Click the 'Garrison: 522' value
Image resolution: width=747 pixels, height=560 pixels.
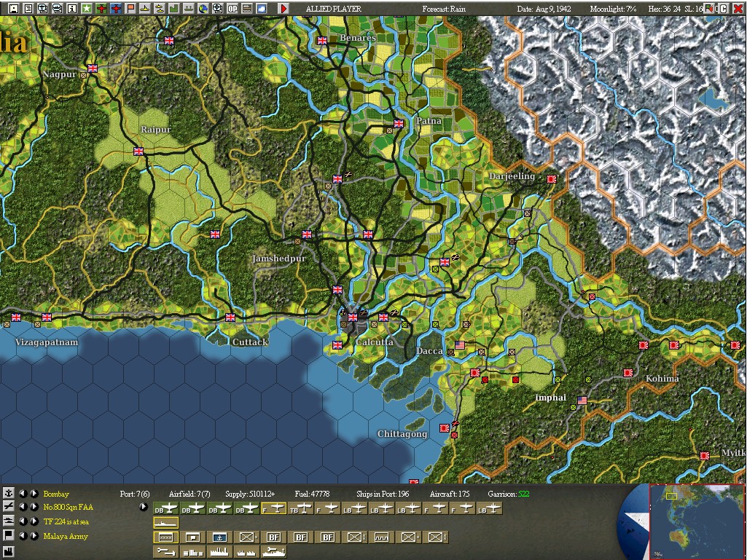coord(508,494)
